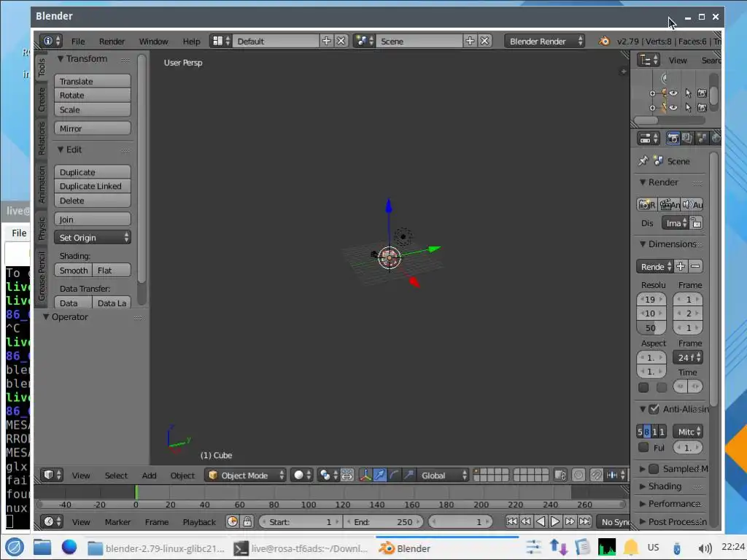Open the File menu in Blender
This screenshot has width=747, height=560.
coord(78,41)
